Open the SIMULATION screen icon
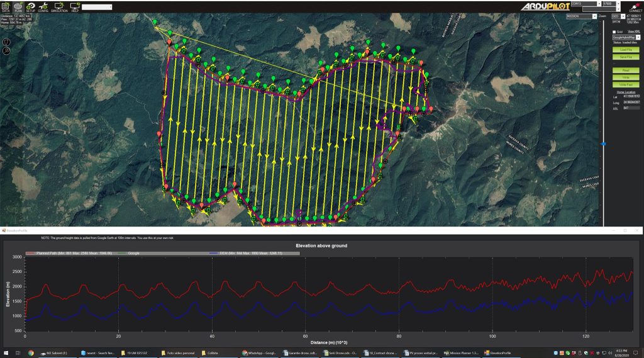 point(60,6)
